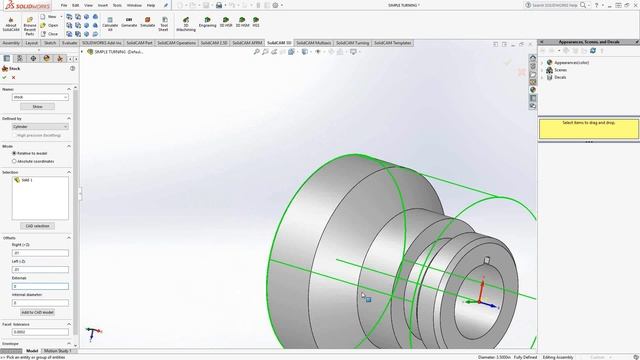
Task: Cancel Stock with red X
Action: click(13, 77)
